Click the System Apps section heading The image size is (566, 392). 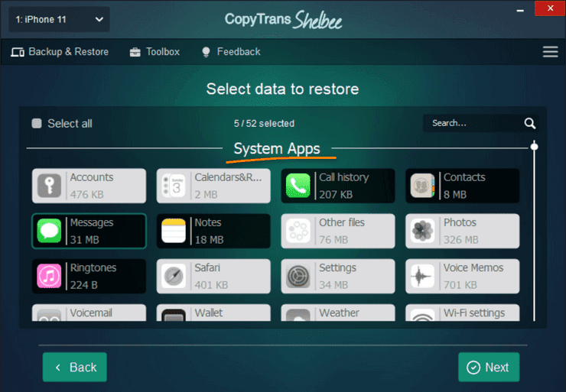[x=277, y=148]
